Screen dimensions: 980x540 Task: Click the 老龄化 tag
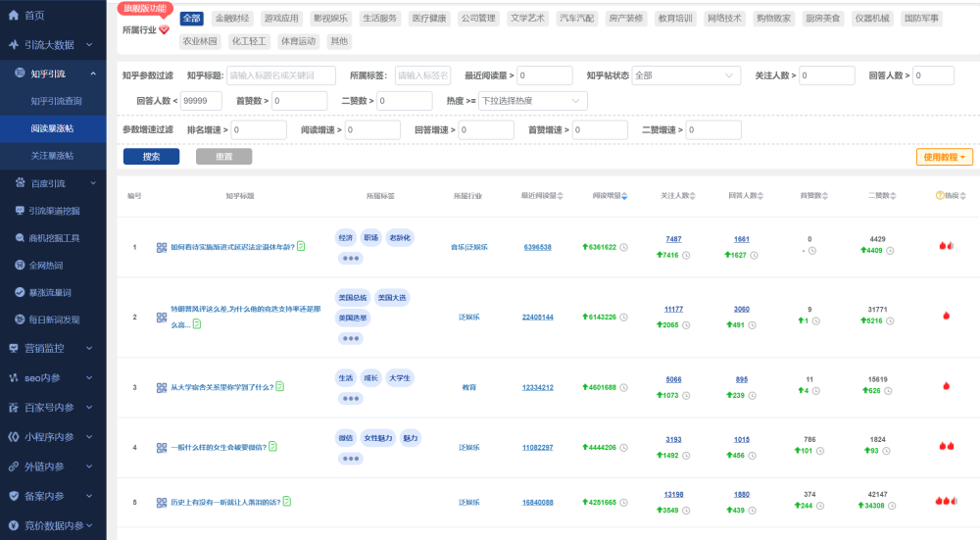pos(400,237)
